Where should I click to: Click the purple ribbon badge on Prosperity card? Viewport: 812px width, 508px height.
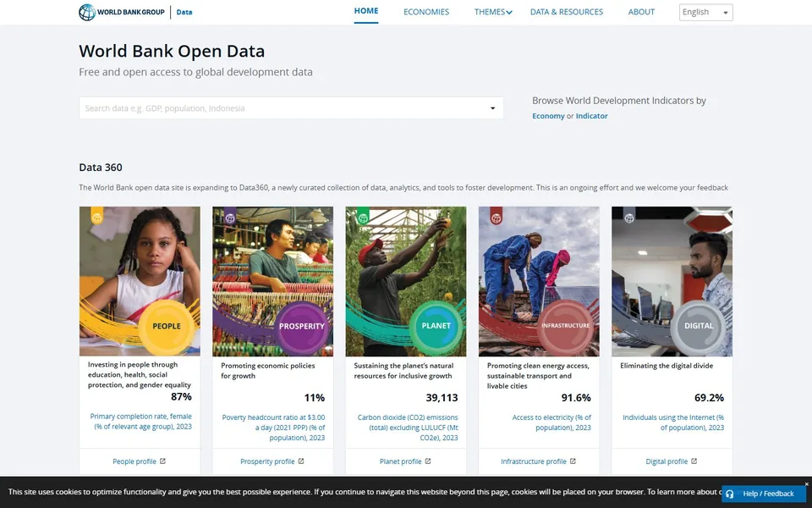tap(230, 216)
